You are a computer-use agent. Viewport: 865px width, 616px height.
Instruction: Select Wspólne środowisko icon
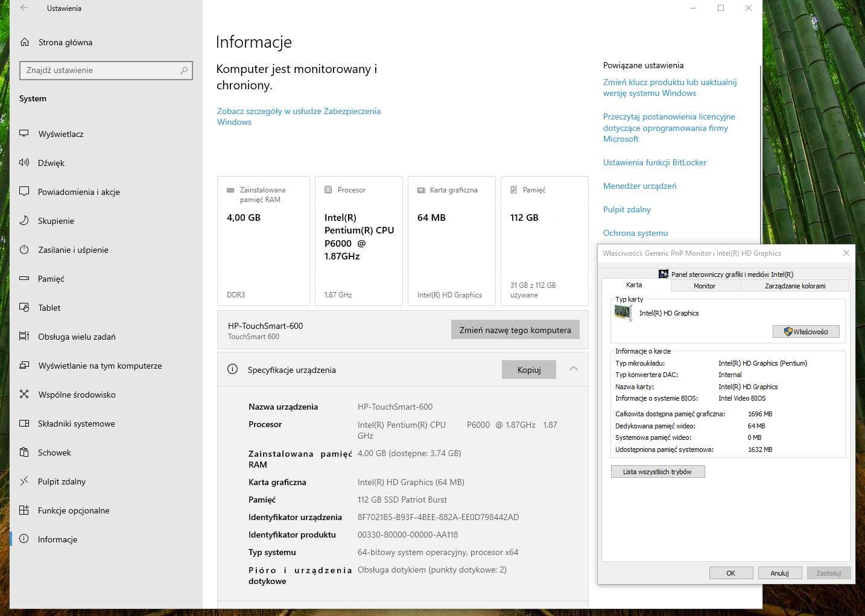[24, 394]
